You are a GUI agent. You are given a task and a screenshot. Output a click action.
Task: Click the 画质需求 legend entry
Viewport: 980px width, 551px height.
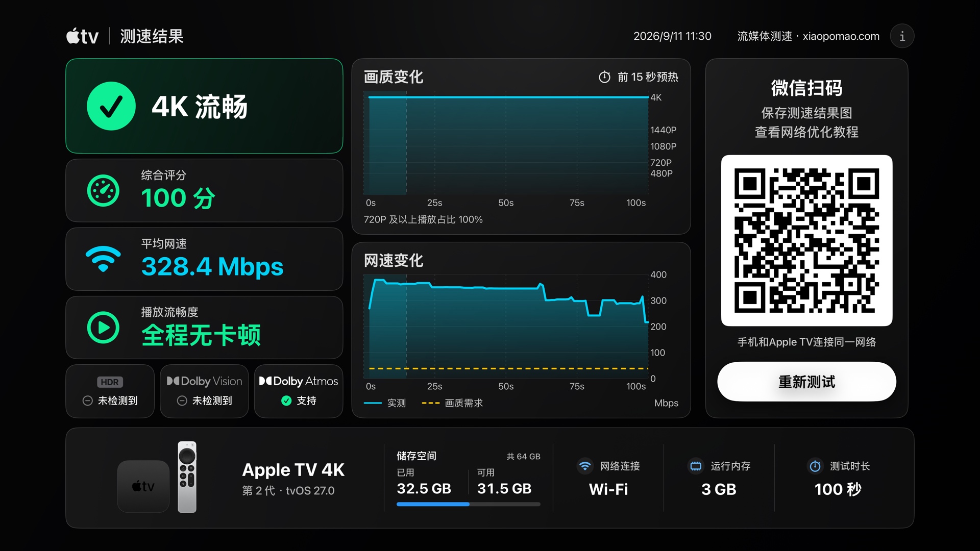(x=452, y=403)
